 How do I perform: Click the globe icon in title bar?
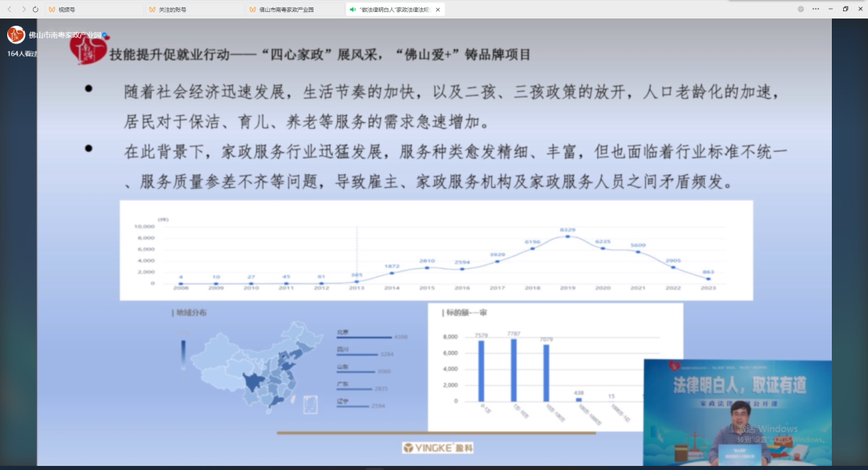coord(800,9)
